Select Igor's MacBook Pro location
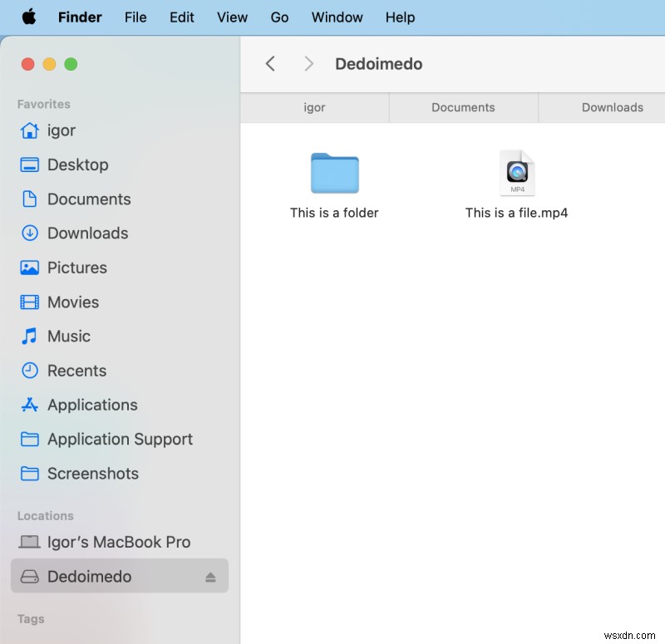 pyautogui.click(x=119, y=542)
